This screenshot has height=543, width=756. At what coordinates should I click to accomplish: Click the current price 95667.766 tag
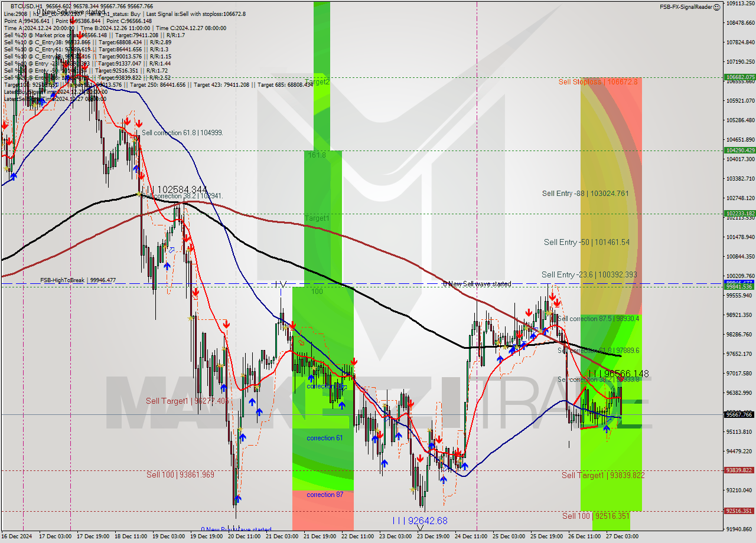click(739, 414)
